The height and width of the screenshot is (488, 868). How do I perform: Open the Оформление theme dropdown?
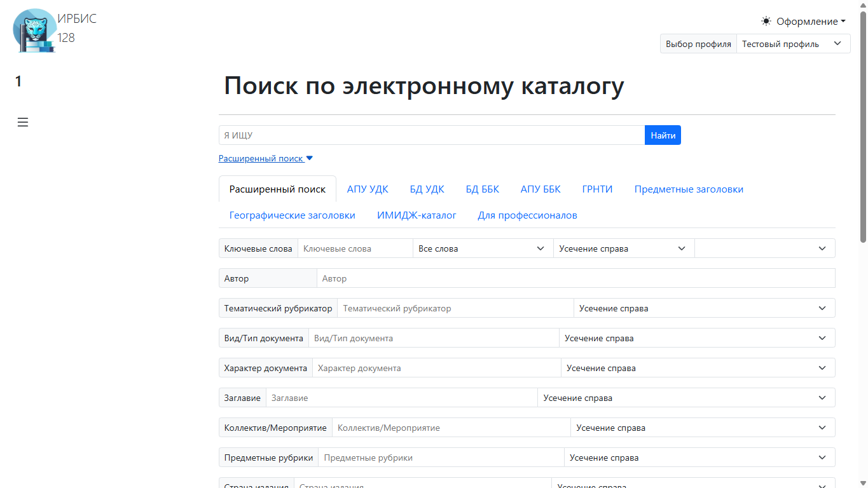pos(804,21)
